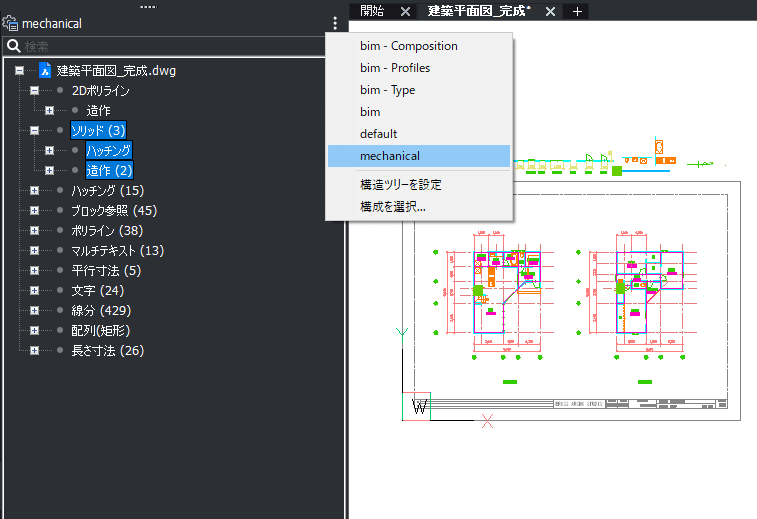The height and width of the screenshot is (519, 757).
Task: Select the 建築平面図_完成.dwg tree row
Action: [x=116, y=70]
